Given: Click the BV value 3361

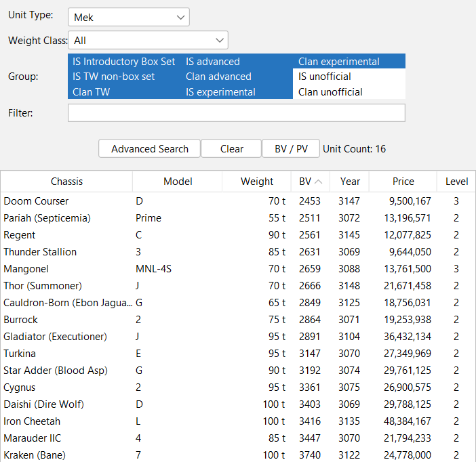Looking at the screenshot, I should [310, 387].
